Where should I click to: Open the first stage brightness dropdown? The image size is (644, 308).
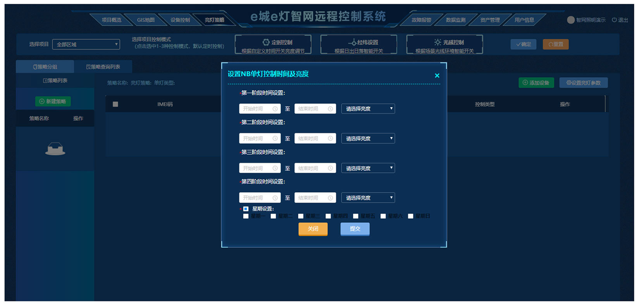point(368,109)
